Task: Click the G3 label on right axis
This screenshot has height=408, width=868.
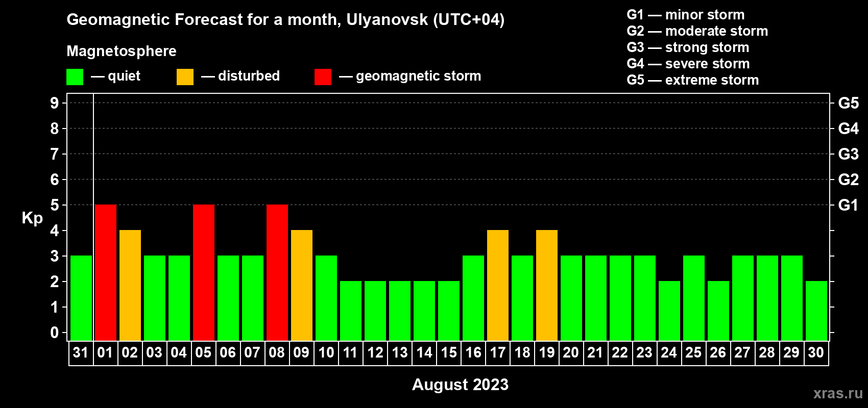Action: point(848,154)
